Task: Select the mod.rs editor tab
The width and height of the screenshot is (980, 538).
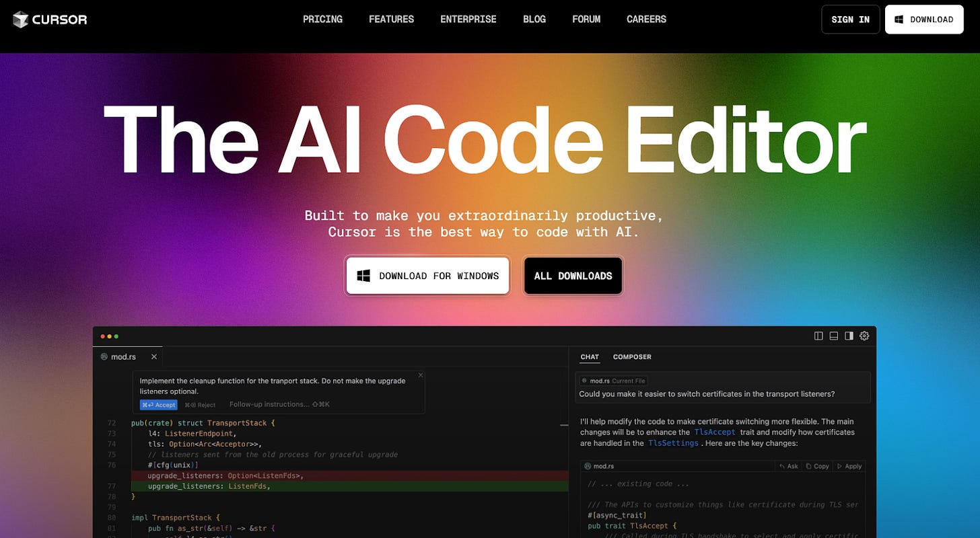Action: pyautogui.click(x=128, y=356)
